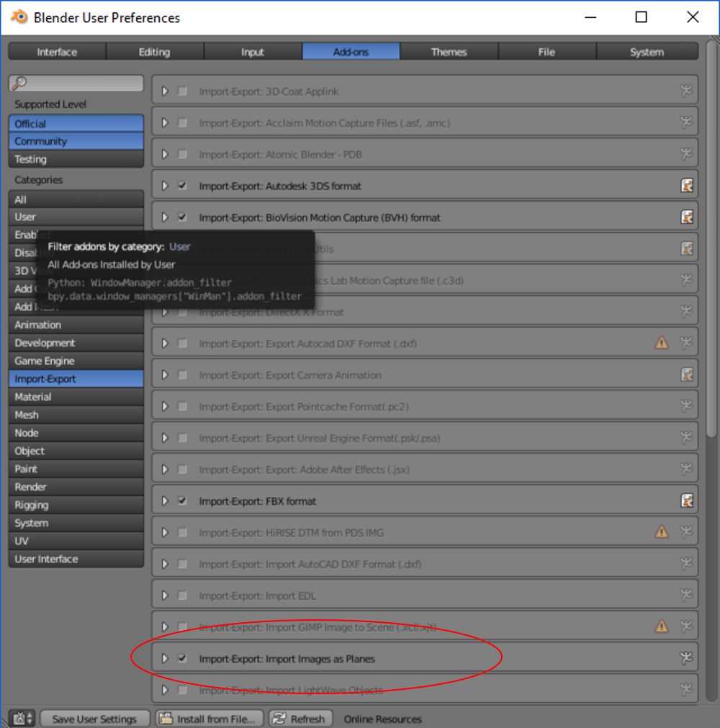720x728 pixels.
Task: Click the warning triangle on Import GIMP Image row
Action: 662,626
